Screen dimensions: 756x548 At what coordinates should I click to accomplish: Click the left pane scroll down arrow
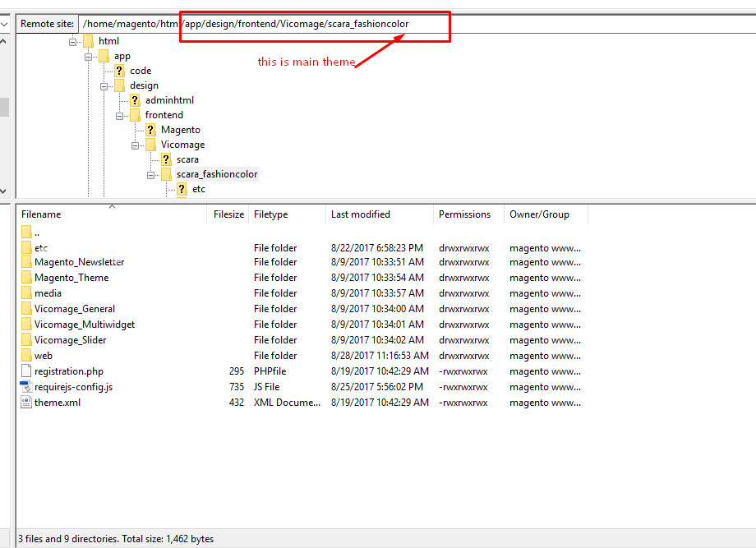[3, 191]
